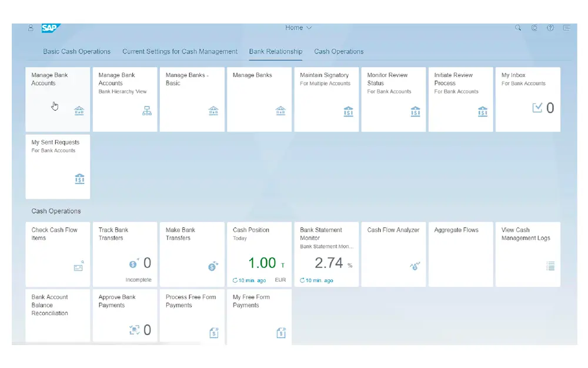This screenshot has height=368, width=588.
Task: Click the help question mark icon
Action: pyautogui.click(x=550, y=28)
